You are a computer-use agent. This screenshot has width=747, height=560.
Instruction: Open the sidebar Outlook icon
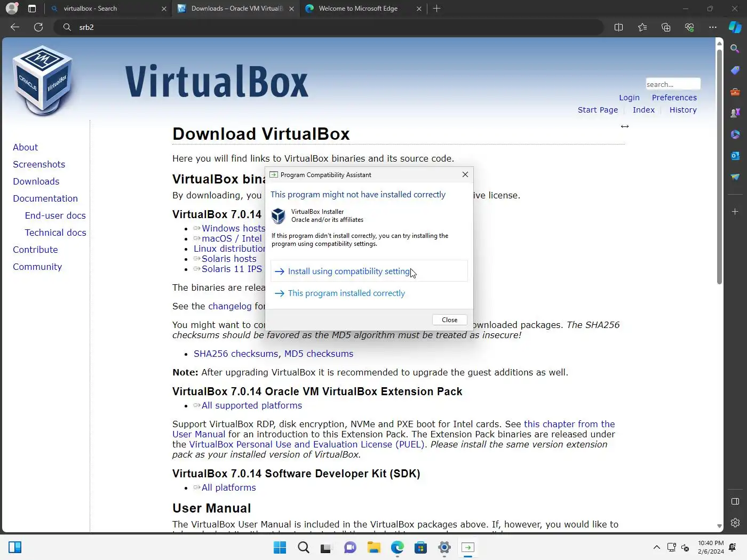click(735, 156)
